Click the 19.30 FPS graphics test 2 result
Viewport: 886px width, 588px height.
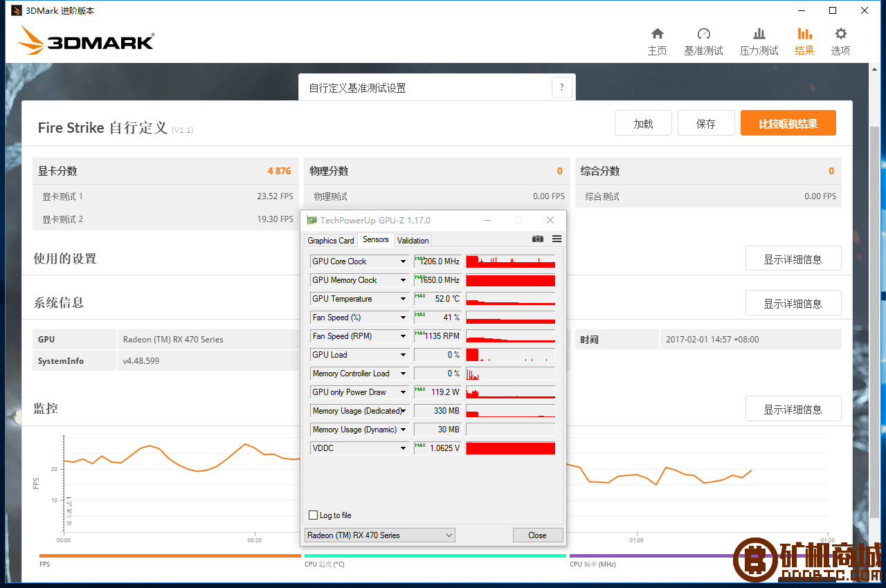point(275,219)
